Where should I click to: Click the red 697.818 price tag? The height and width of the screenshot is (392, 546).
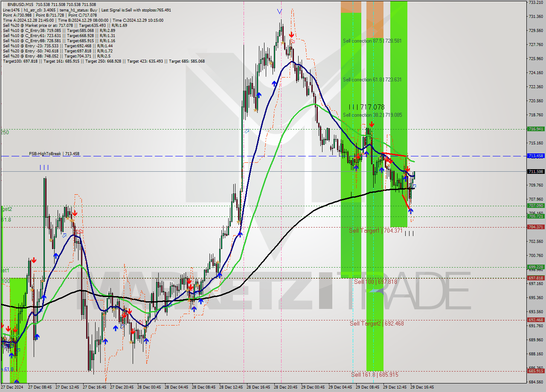(536, 278)
